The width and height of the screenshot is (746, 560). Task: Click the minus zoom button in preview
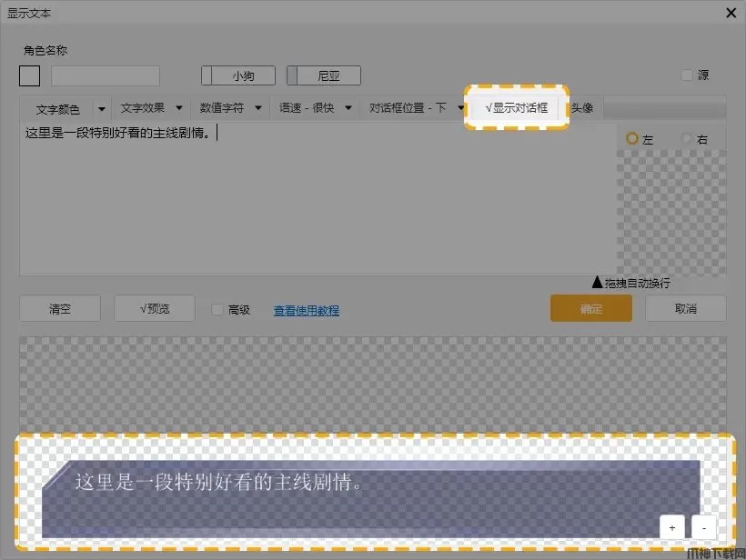click(703, 527)
